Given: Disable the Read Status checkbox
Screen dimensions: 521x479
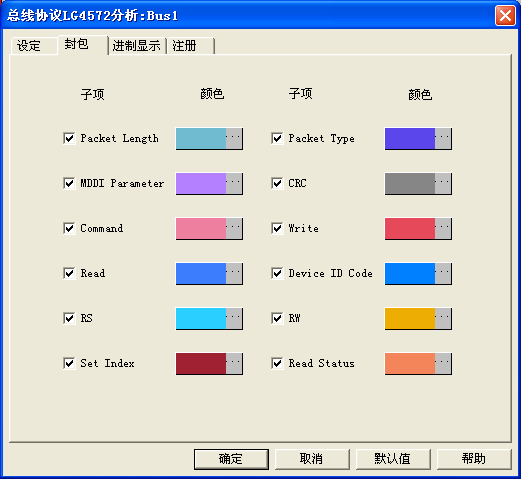Looking at the screenshot, I should [x=277, y=363].
